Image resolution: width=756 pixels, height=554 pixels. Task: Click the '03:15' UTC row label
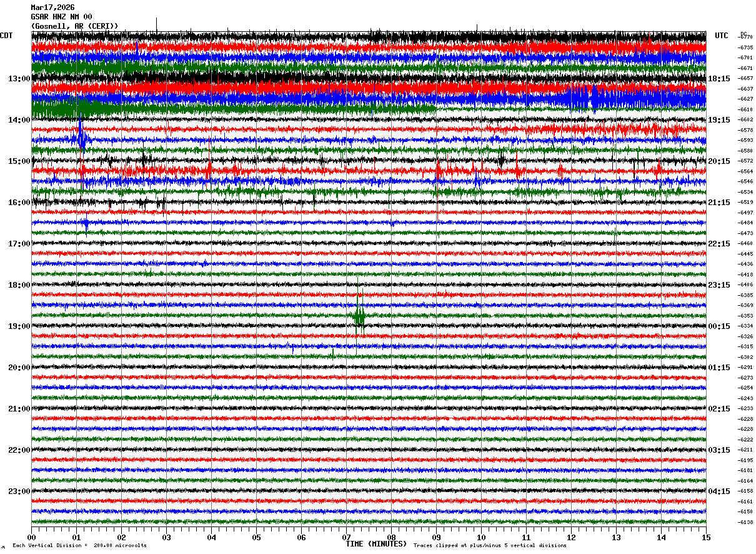pyautogui.click(x=719, y=450)
